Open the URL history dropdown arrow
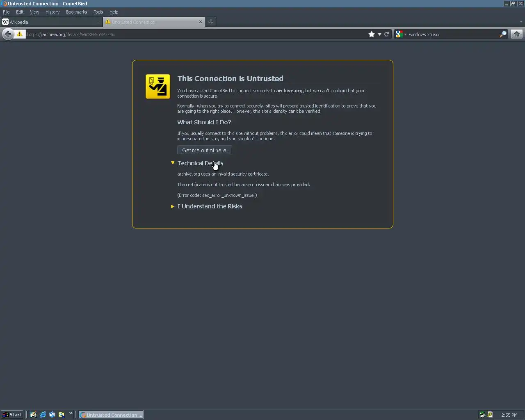This screenshot has height=420, width=525. (x=379, y=34)
